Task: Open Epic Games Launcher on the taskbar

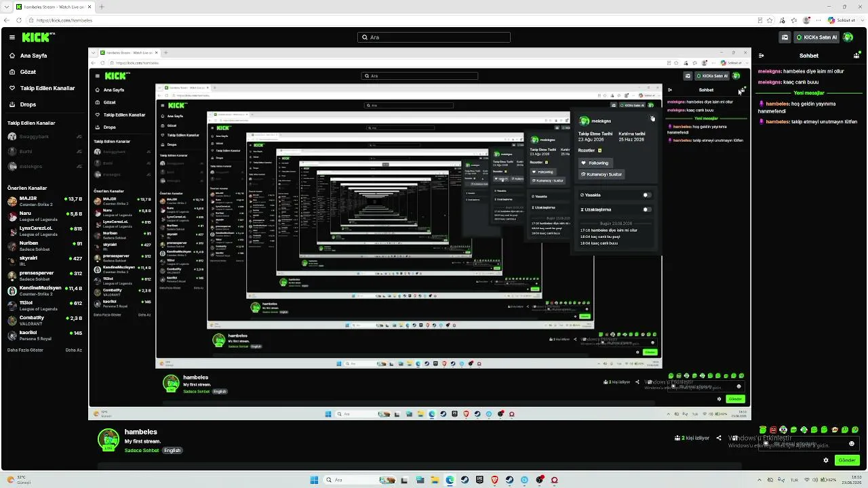Action: point(479,480)
